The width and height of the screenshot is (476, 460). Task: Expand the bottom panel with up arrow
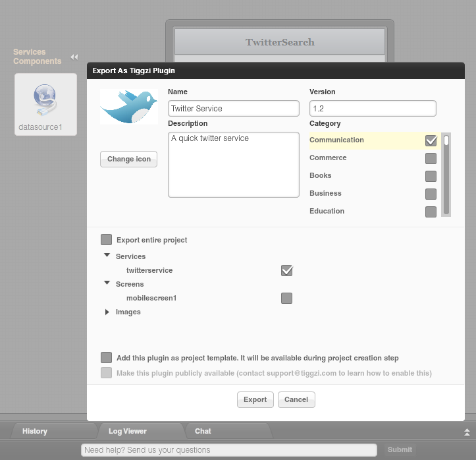[x=467, y=432]
